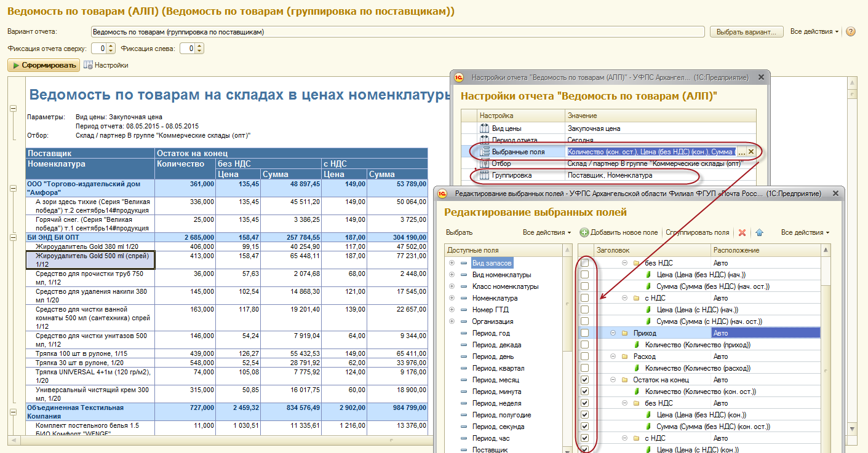This screenshot has width=868, height=453.
Task: Uncheck Сумма (без НДС) (кон. ост.) checkbox
Action: [x=585, y=427]
